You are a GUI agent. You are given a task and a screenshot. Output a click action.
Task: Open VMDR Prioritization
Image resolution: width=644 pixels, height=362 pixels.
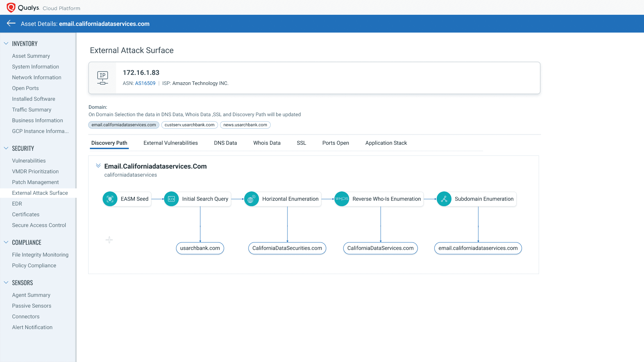click(35, 172)
